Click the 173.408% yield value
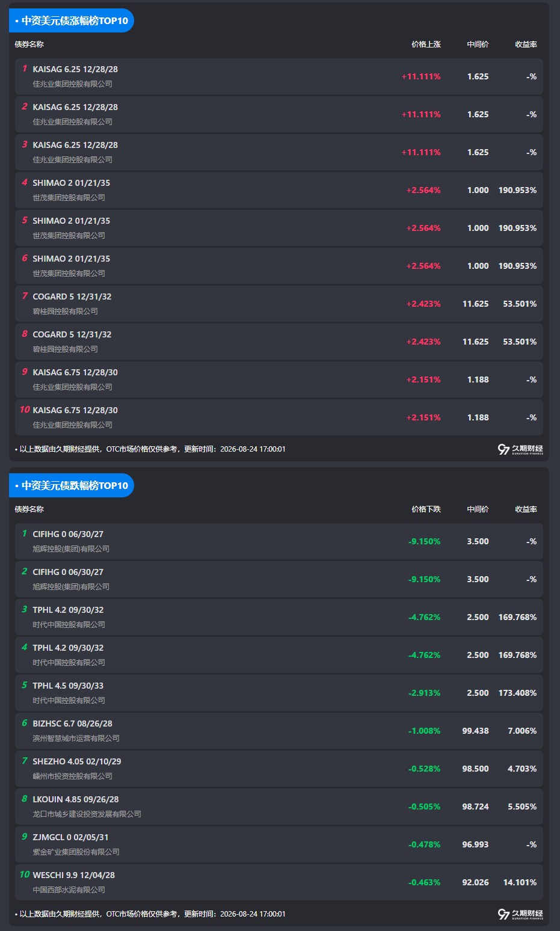This screenshot has width=560, height=931. click(517, 693)
